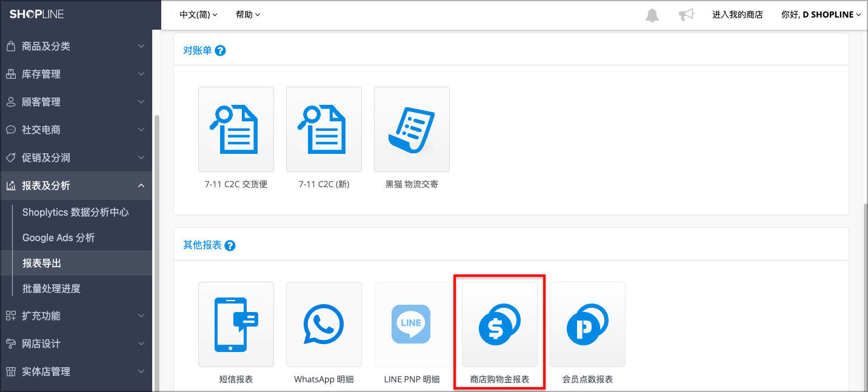This screenshot has height=392, width=868.
Task: Open the WhatsApp 明细 report icon
Action: pyautogui.click(x=324, y=324)
